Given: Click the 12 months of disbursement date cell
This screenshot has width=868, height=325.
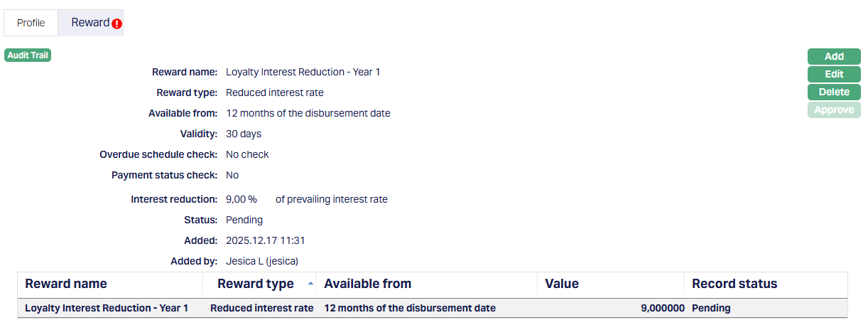Looking at the screenshot, I should tap(410, 308).
